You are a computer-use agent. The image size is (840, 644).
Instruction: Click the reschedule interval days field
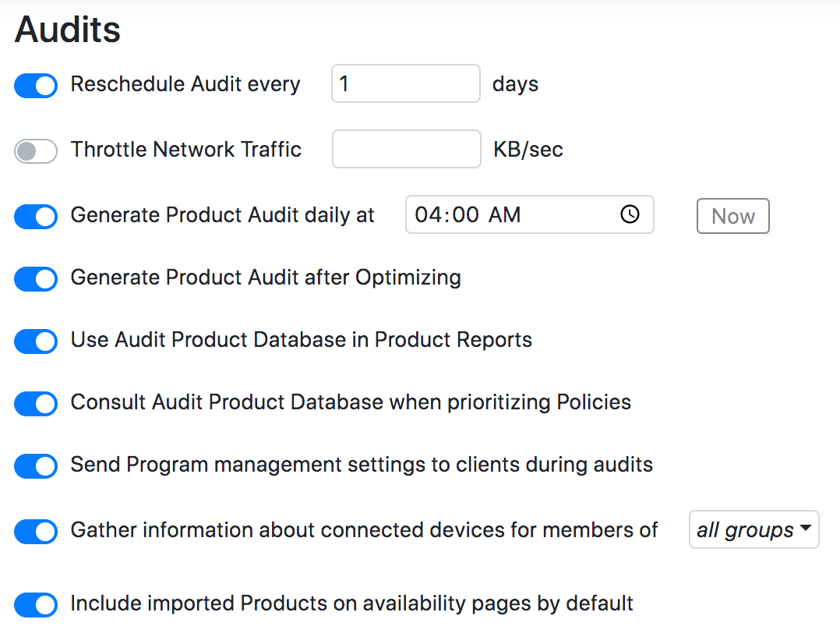[x=405, y=83]
